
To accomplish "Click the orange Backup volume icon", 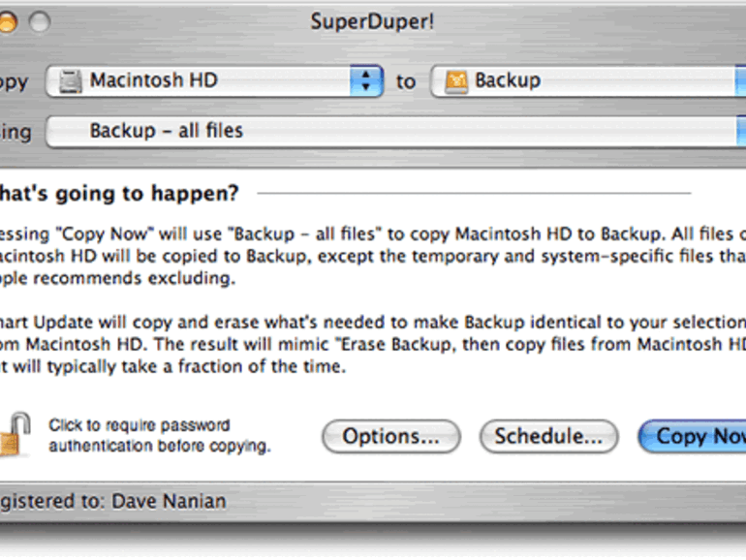I will click(x=455, y=82).
